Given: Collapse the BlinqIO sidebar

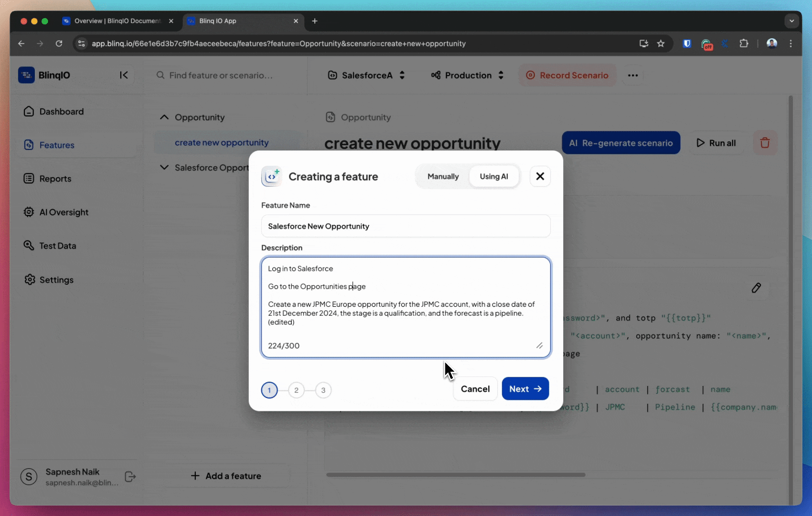Looking at the screenshot, I should pos(124,75).
